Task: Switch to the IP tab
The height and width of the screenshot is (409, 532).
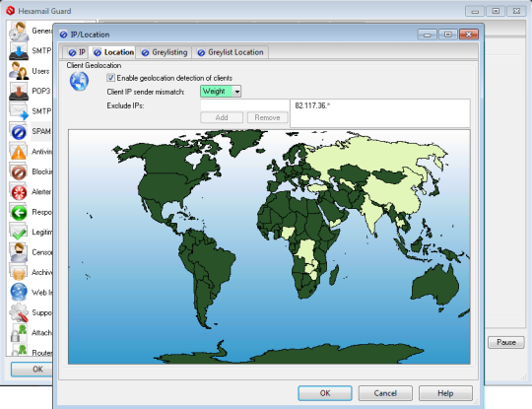Action: pos(77,52)
